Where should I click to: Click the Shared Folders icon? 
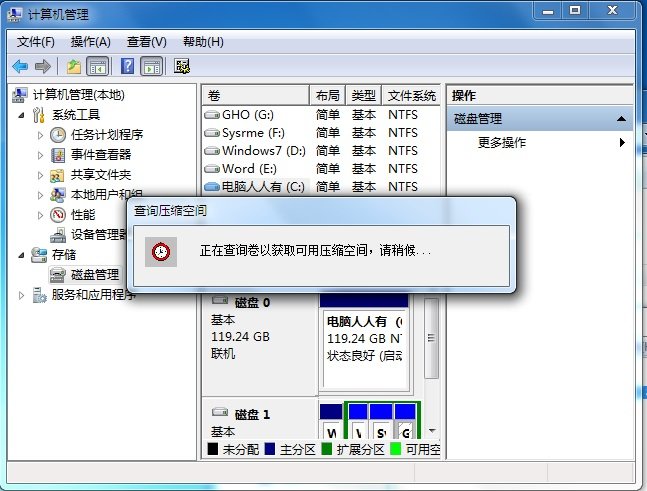(57, 175)
